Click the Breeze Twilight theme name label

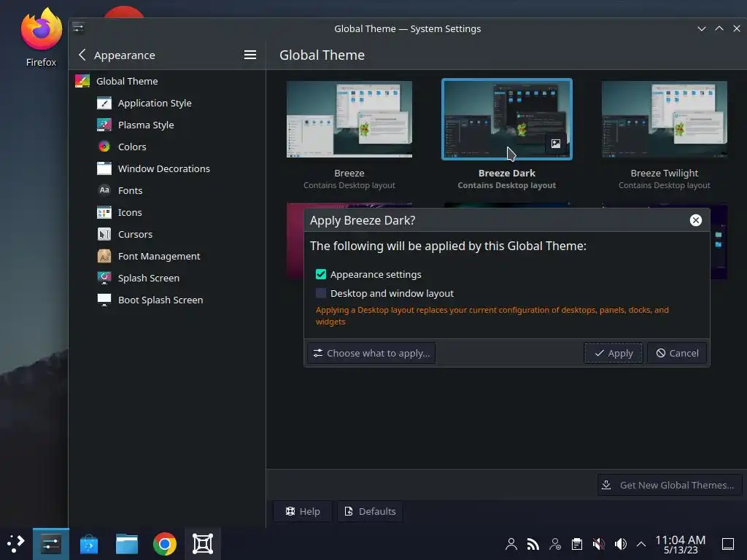(x=664, y=174)
